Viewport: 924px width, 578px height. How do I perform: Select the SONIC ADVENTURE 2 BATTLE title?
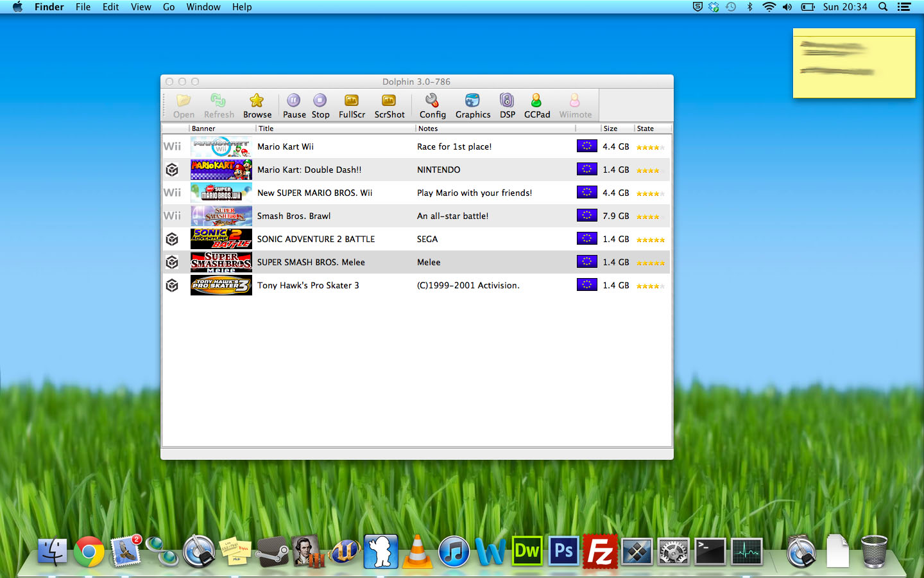coord(316,239)
